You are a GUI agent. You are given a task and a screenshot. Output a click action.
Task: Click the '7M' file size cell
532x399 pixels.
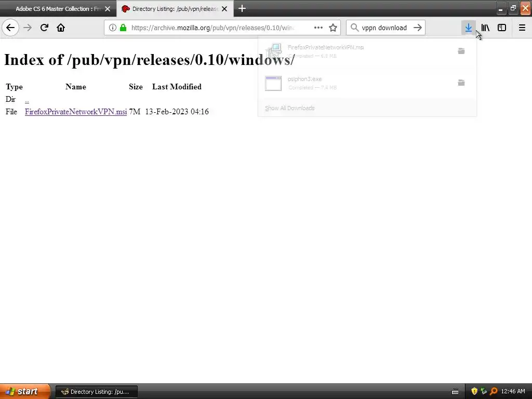(x=135, y=112)
